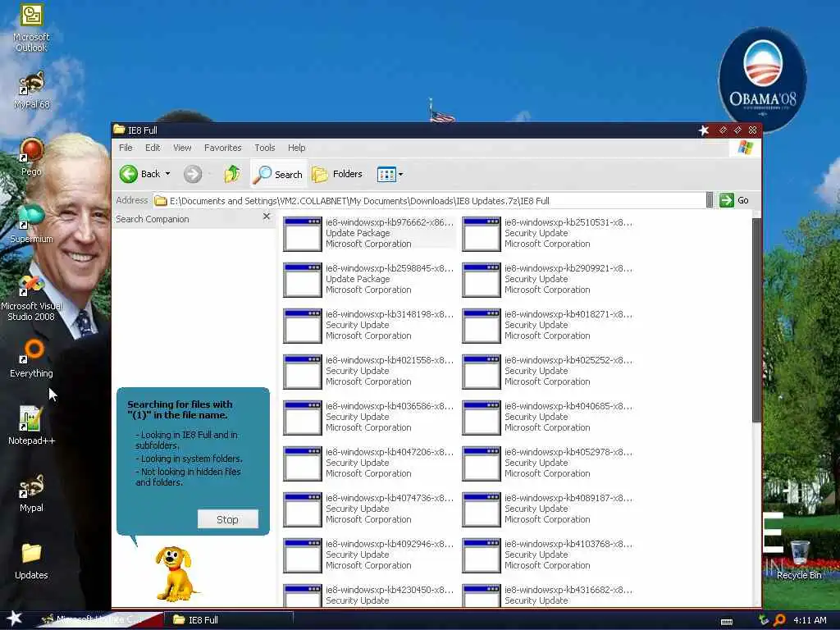
Task: Click the keyboard icon in system tray
Action: coord(727,622)
